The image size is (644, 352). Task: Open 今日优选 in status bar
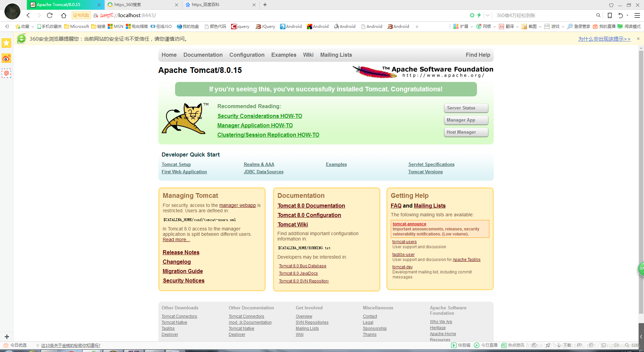[x=15, y=345]
